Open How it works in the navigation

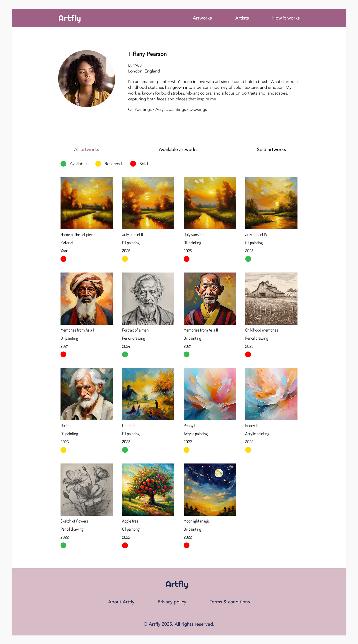coord(286,18)
